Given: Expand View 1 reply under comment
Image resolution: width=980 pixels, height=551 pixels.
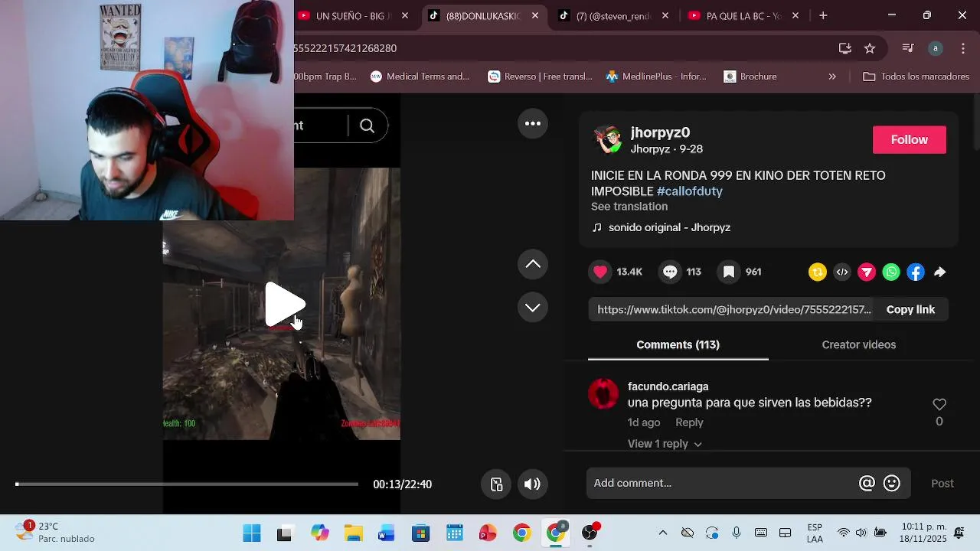Looking at the screenshot, I should pyautogui.click(x=665, y=444).
